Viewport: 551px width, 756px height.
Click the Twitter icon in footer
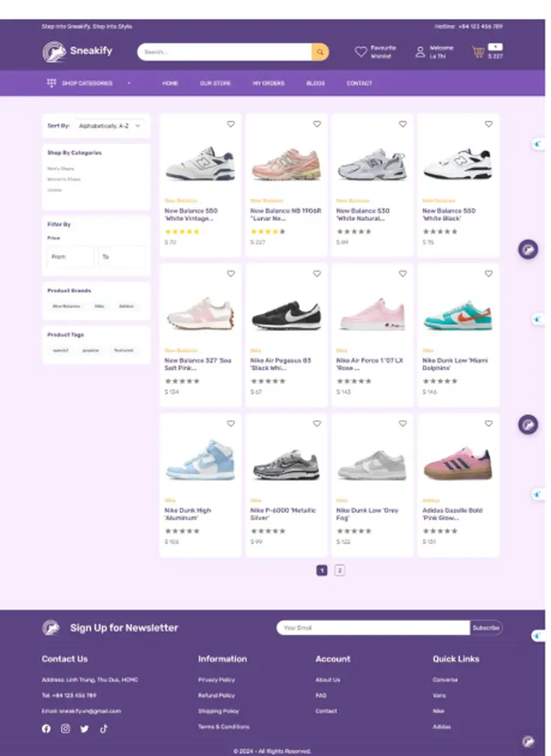click(85, 729)
